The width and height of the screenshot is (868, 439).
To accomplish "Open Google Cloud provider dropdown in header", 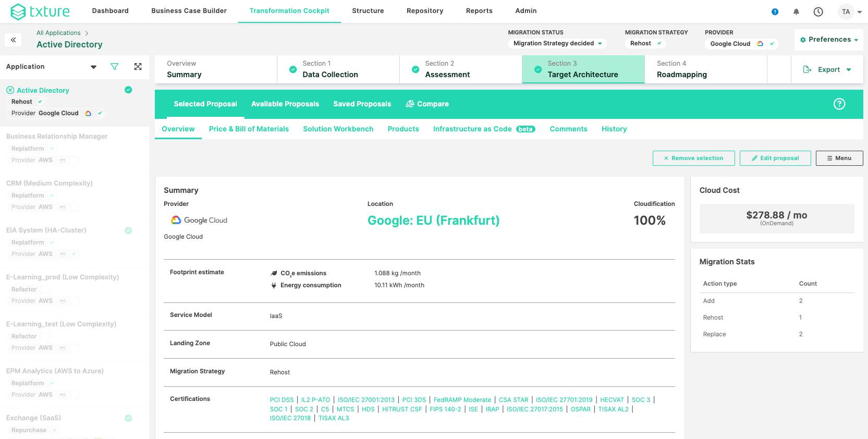I will coord(741,44).
